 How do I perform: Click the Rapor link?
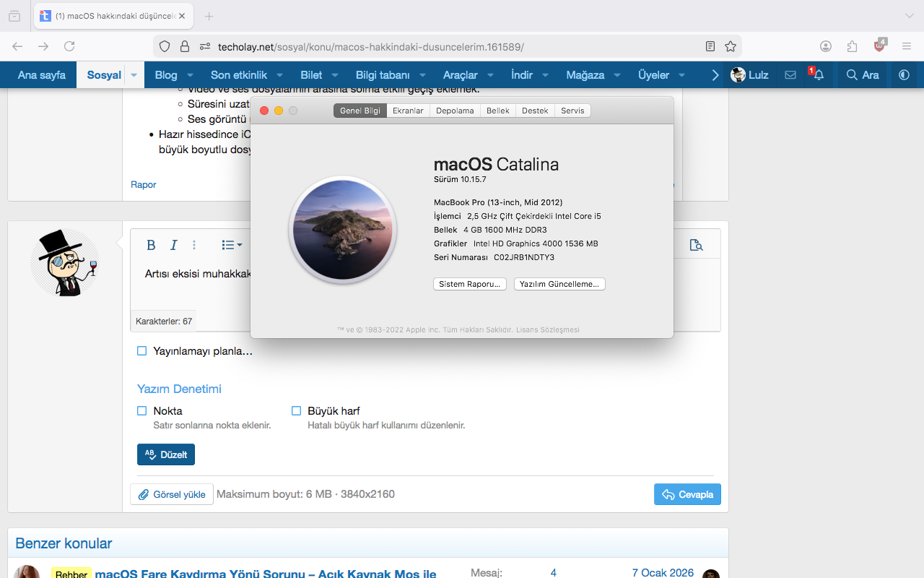(144, 184)
